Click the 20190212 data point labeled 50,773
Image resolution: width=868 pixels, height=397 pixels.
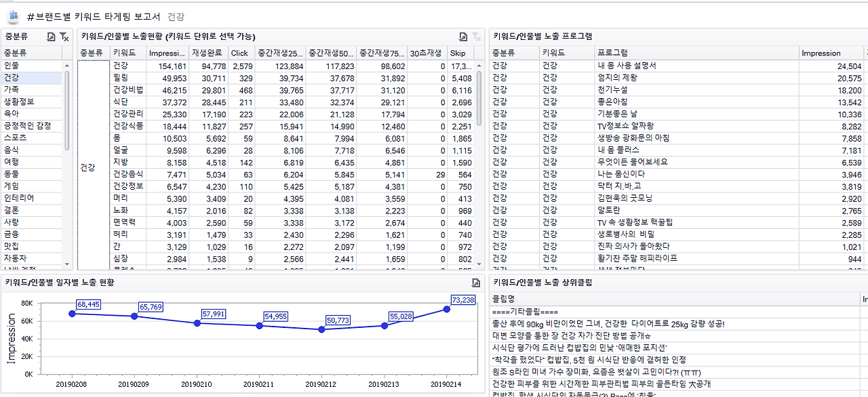point(321,329)
